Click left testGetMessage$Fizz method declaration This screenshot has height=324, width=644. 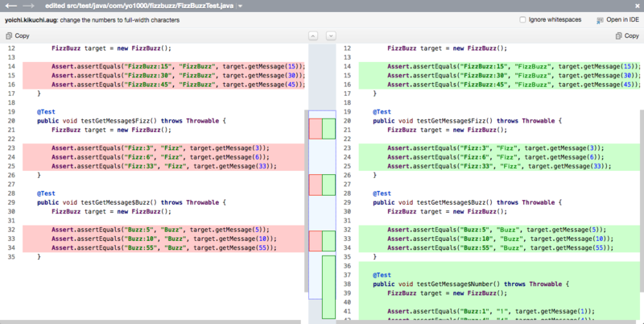click(x=131, y=121)
